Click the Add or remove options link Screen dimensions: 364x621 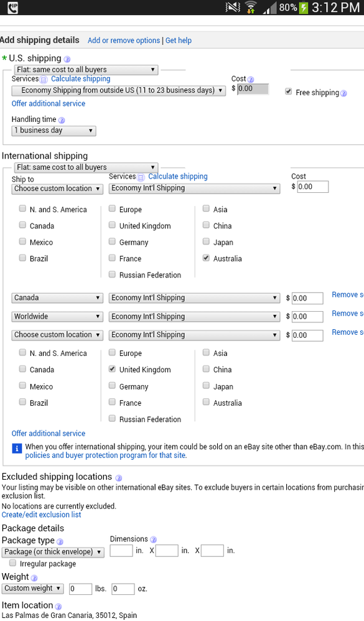click(124, 40)
